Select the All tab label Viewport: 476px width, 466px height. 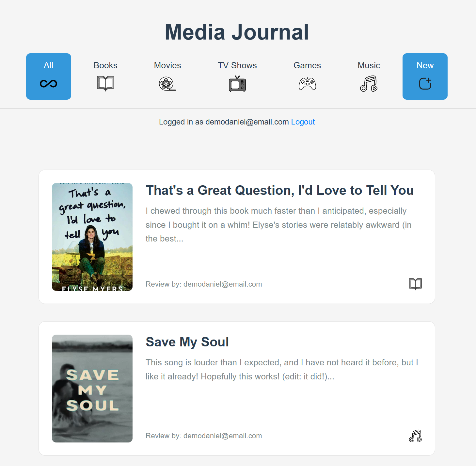[x=49, y=65]
